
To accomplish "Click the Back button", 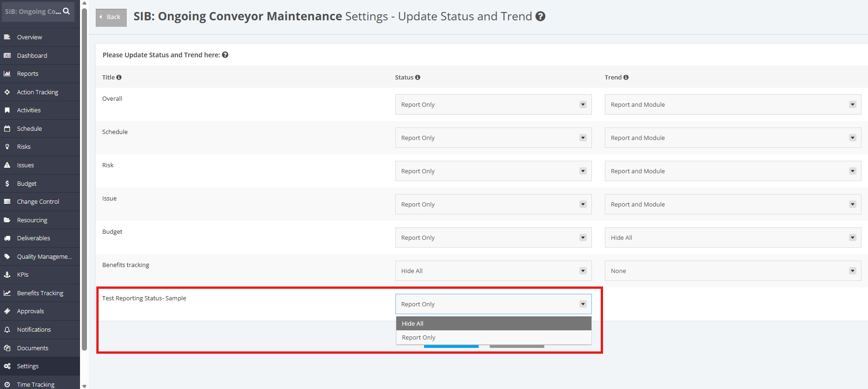I will (x=111, y=17).
